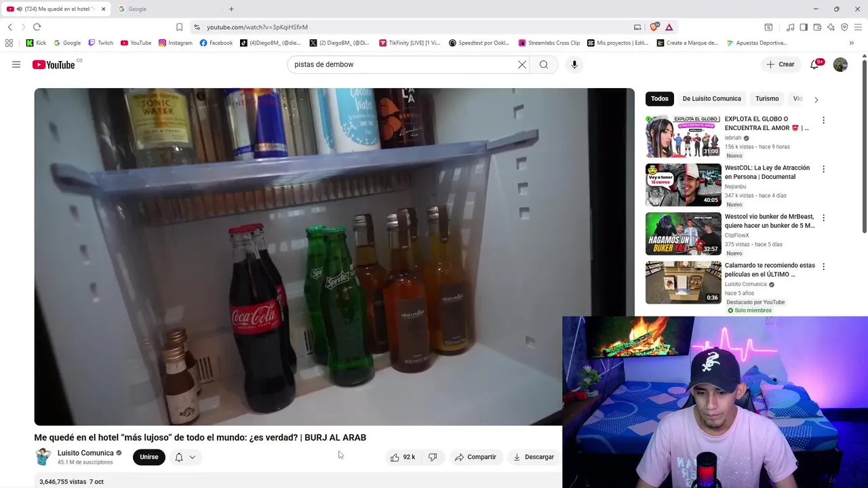Open Brave Rewards triangle icon
This screenshot has width=868, height=488.
tap(669, 27)
